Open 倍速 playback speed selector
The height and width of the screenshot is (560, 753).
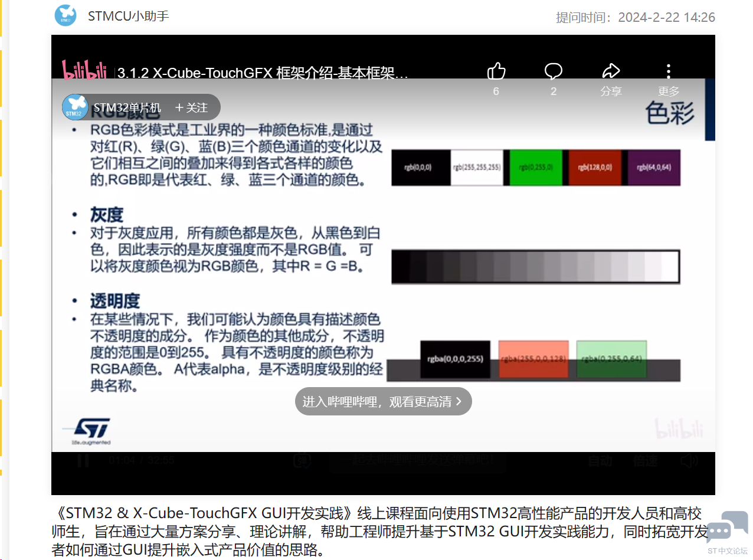(x=645, y=461)
